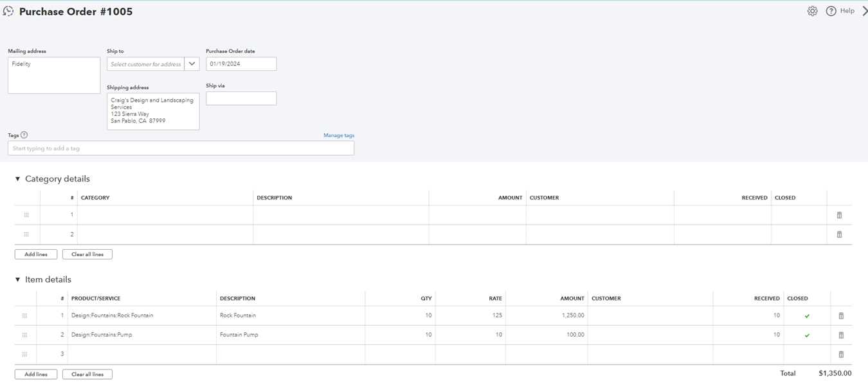Click the Tags info question icon
Screen dimensions: 868x383
coord(24,135)
